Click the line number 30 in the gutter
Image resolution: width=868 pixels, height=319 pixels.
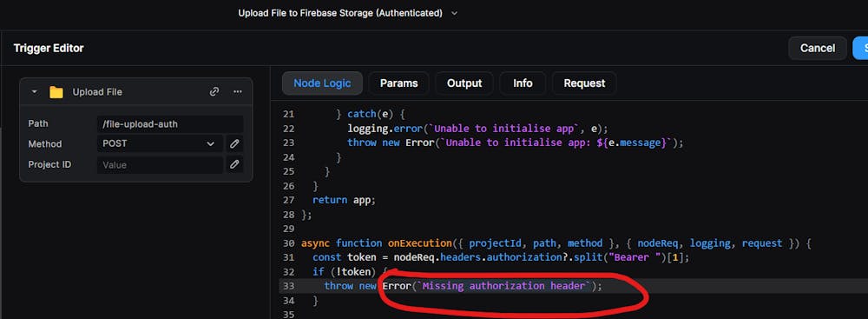[x=288, y=243]
